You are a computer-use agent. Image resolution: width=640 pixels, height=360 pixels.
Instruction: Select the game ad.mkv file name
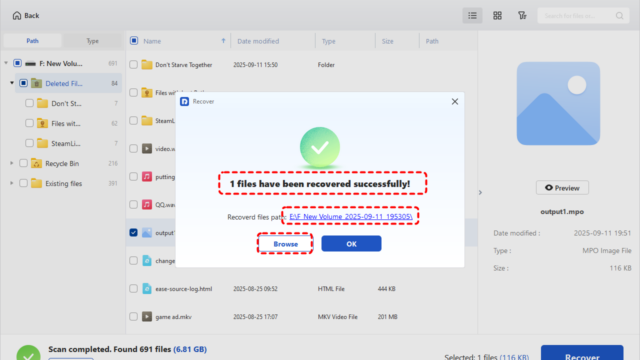173,317
